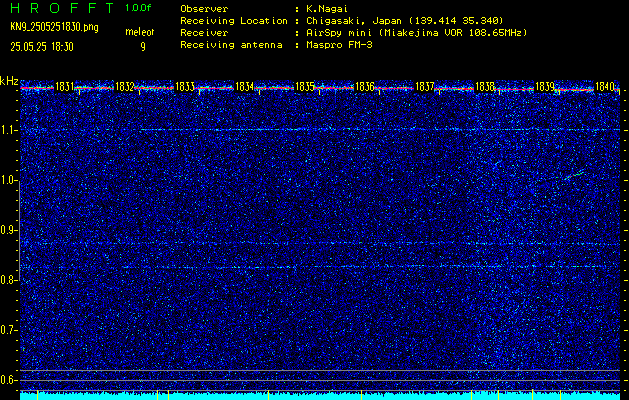Click the 1832 time marker
The image size is (629, 400).
pyautogui.click(x=124, y=87)
